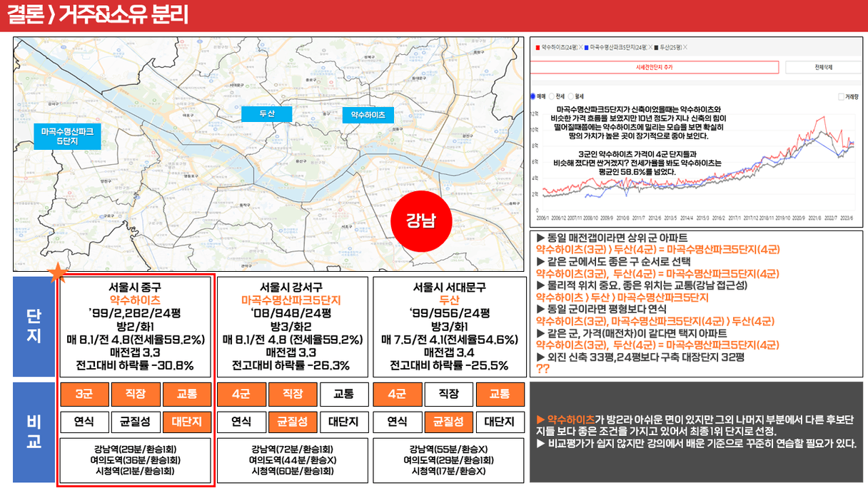Click 강남역(29분/환승1회) text
The width and height of the screenshot is (868, 488).
136,449
